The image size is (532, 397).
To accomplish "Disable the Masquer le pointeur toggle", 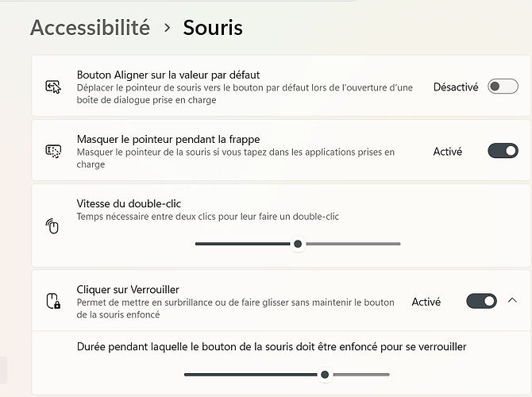I will coord(503,151).
